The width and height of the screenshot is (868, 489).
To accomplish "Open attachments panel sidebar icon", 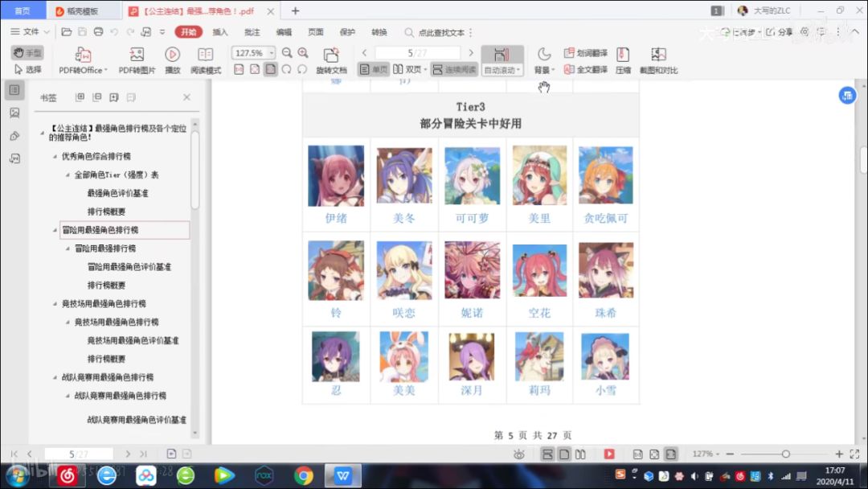I will 14,136.
